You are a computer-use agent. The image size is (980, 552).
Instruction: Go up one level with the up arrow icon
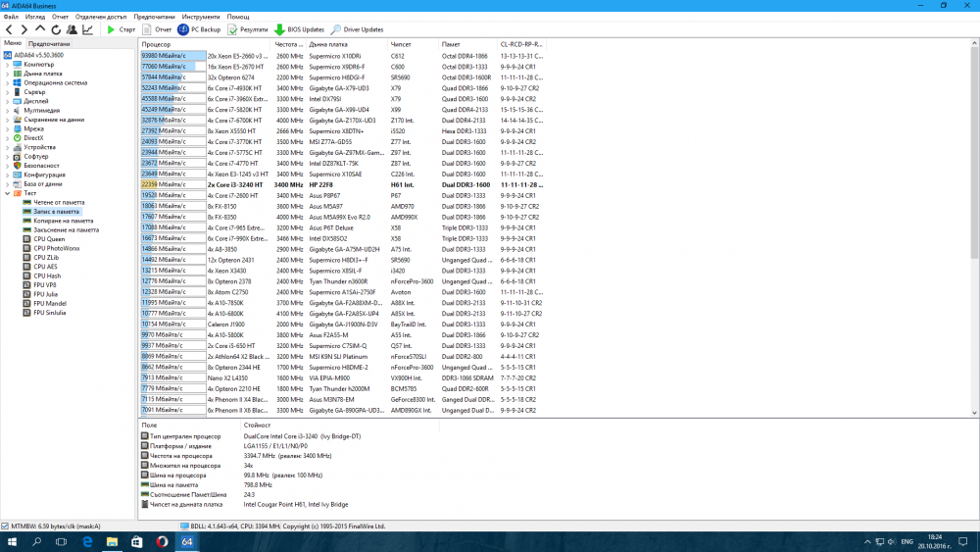pos(40,29)
